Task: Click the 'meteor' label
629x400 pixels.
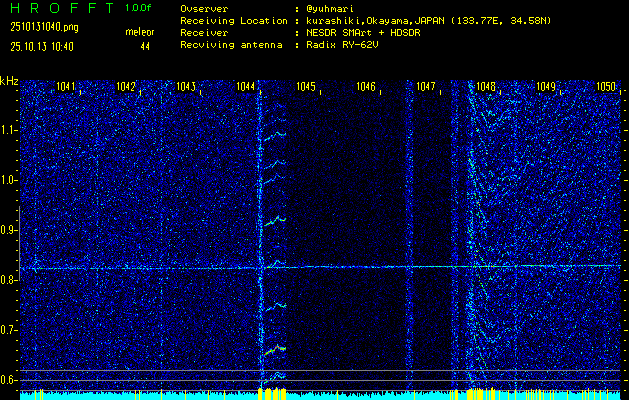Action: (x=140, y=32)
